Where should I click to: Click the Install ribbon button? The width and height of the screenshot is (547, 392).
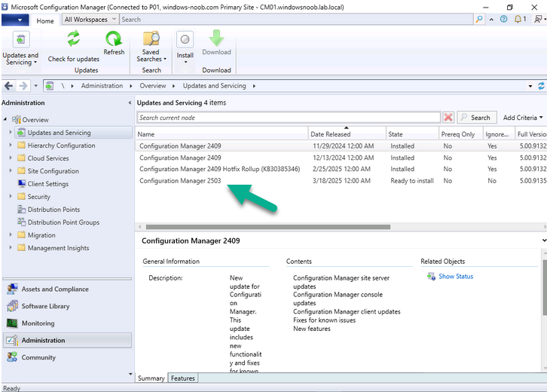click(x=185, y=47)
